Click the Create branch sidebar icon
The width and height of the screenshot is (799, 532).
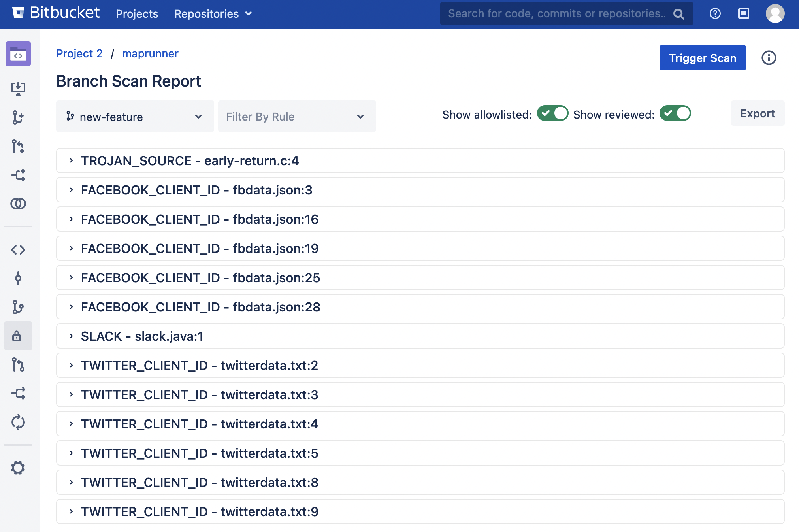click(18, 117)
